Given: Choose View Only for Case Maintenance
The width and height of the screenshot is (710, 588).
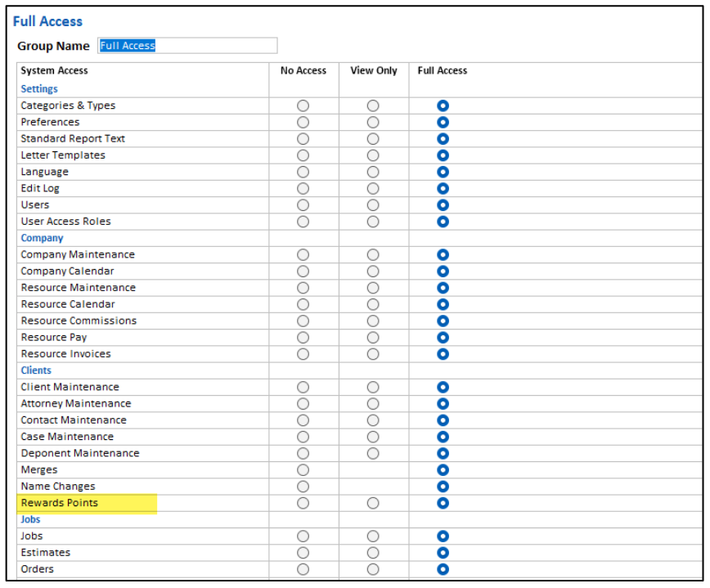Looking at the screenshot, I should pyautogui.click(x=373, y=437).
